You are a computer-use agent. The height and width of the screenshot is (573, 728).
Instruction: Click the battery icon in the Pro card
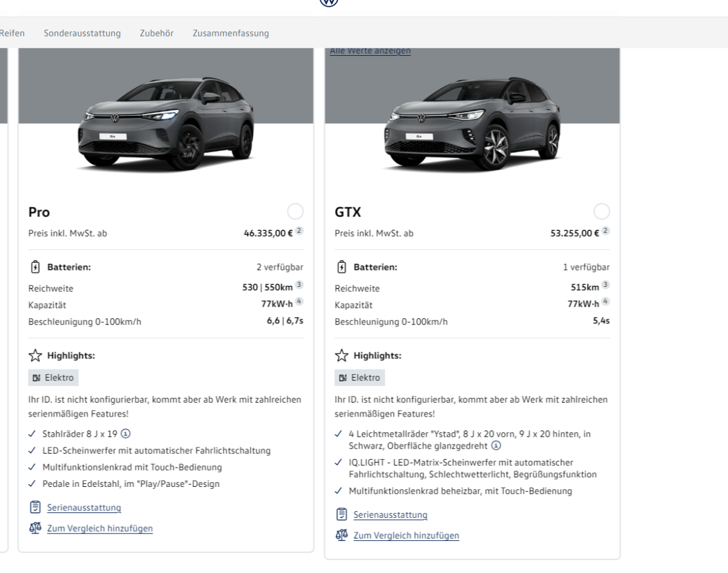(x=35, y=267)
